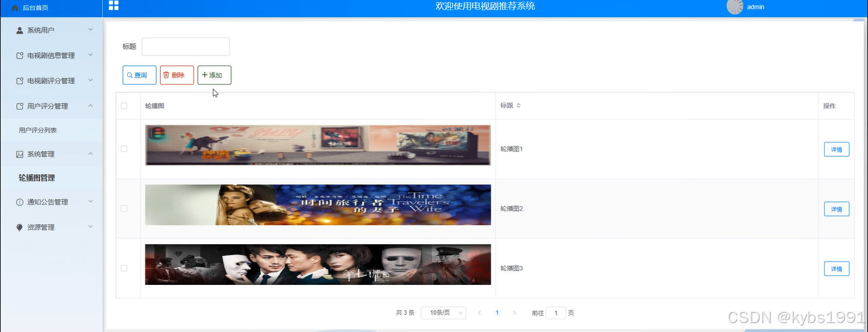Click the 删除 delete button

pyautogui.click(x=177, y=75)
